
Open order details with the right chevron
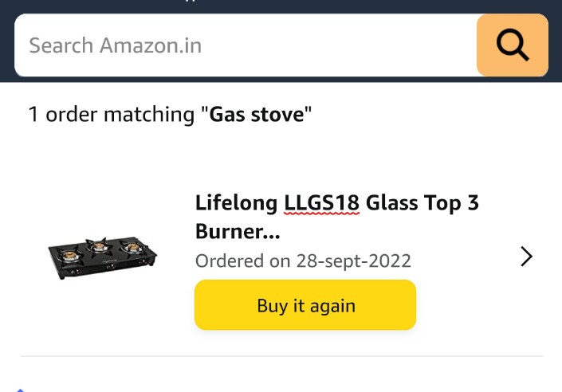[526, 257]
